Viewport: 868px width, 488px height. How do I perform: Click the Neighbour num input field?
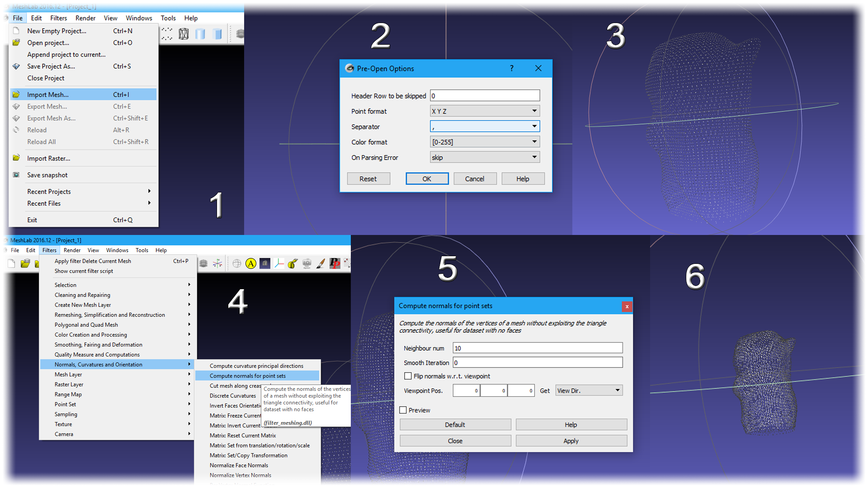538,348
